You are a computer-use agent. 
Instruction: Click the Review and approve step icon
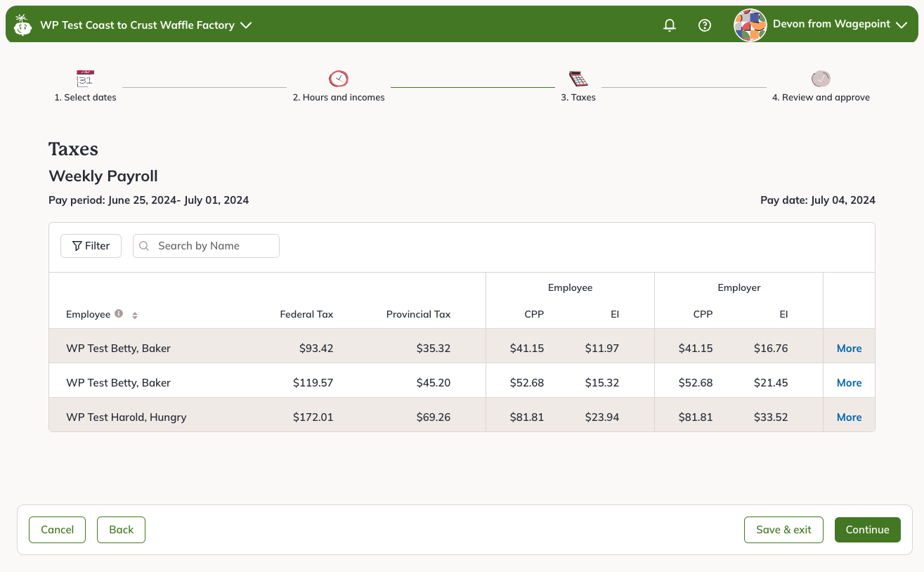tap(821, 79)
